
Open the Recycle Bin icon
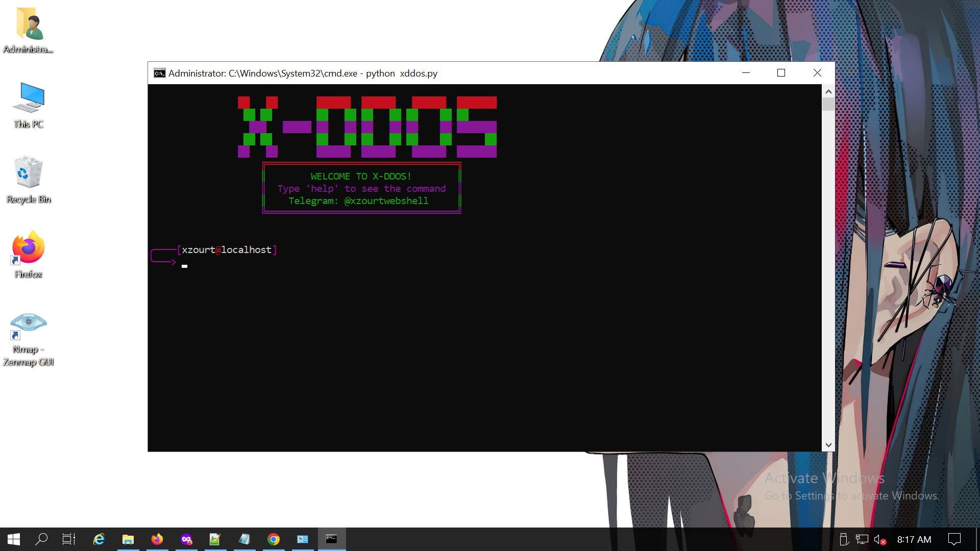[29, 173]
